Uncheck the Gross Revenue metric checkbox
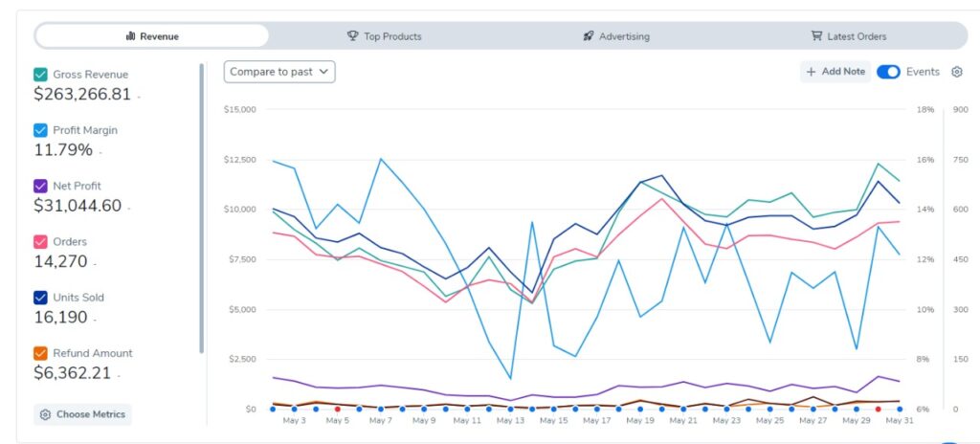Viewport: 980px width, 444px height. click(40, 75)
